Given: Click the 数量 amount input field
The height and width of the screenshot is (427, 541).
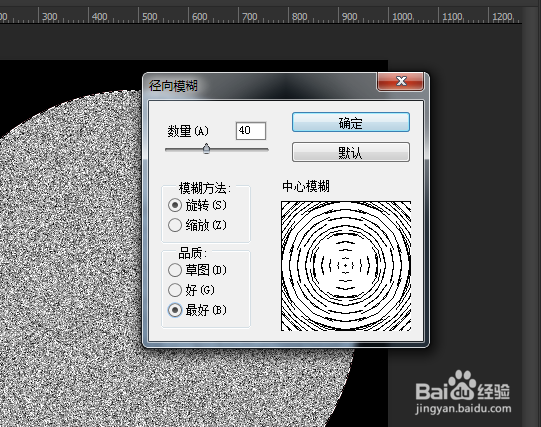Looking at the screenshot, I should [251, 131].
